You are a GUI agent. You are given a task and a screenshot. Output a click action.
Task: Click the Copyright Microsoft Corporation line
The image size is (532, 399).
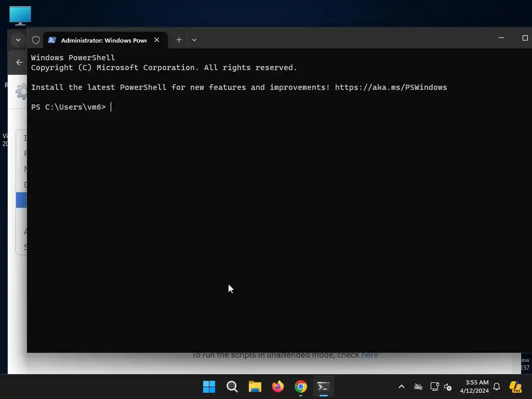(x=164, y=68)
